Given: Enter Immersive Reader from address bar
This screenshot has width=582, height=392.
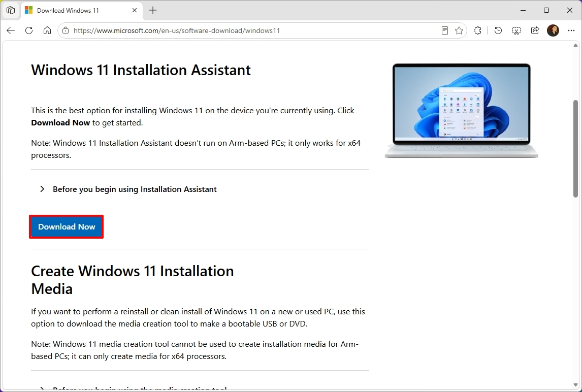Looking at the screenshot, I should 445,30.
